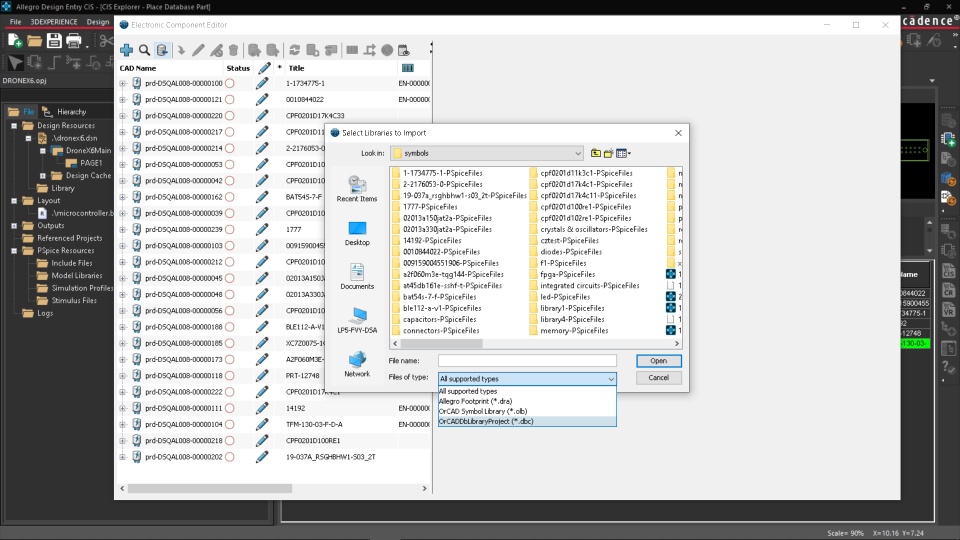The image size is (960, 540).
Task: Click status circle for prd-DSQAL008-00000217
Action: [x=230, y=132]
